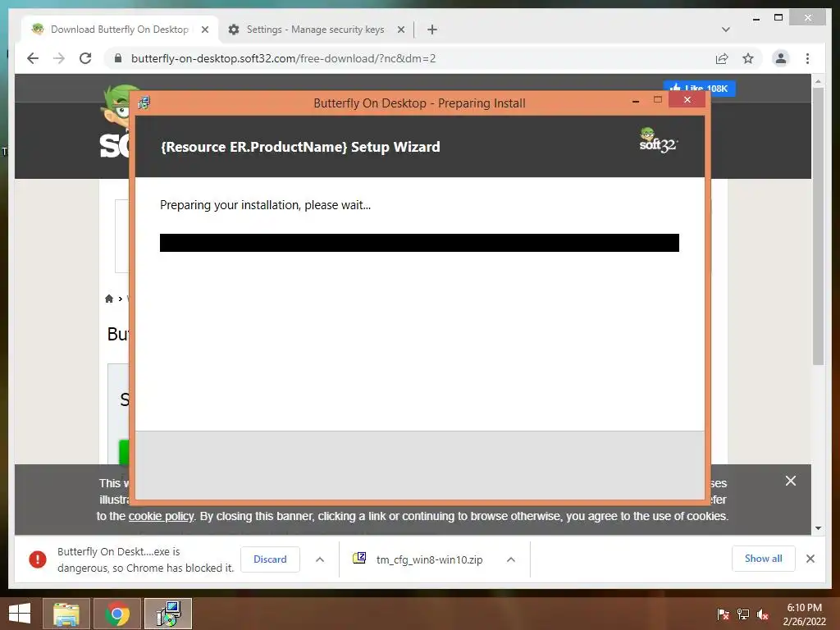Show all downloads
The height and width of the screenshot is (630, 840).
[x=764, y=559]
